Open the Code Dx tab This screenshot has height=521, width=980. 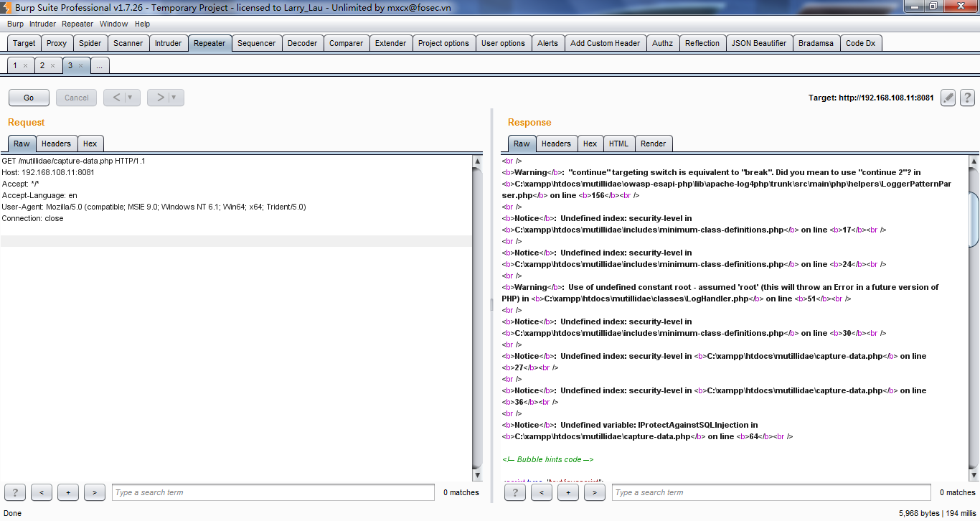pos(860,43)
